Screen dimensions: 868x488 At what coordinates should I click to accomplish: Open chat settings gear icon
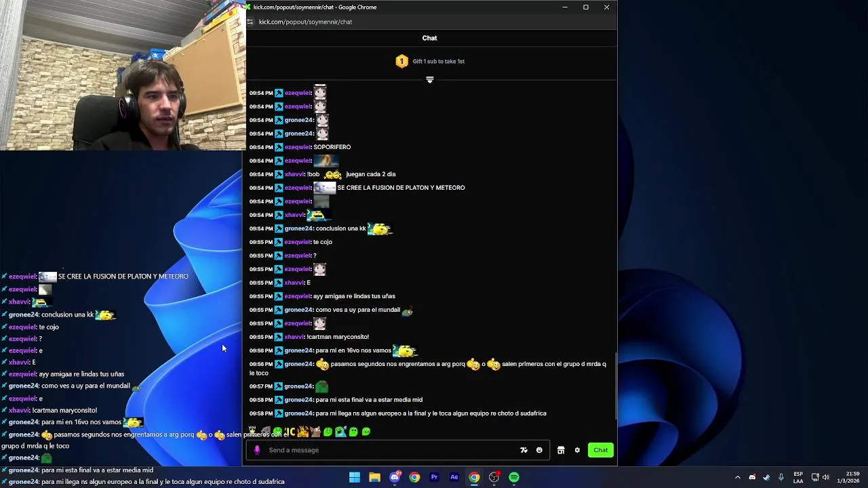tap(577, 450)
